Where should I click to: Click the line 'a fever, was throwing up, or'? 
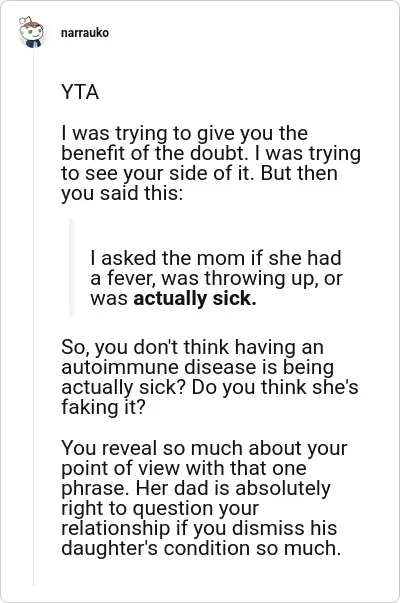[216, 278]
